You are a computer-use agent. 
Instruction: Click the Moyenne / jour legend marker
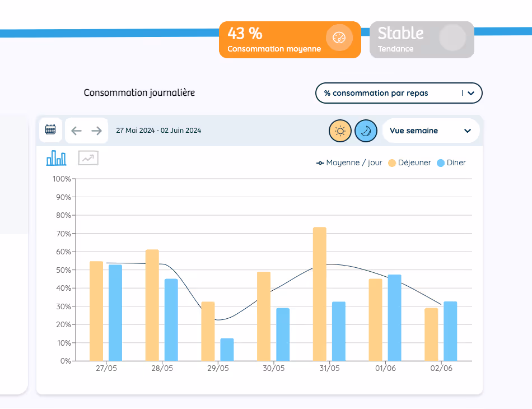320,162
